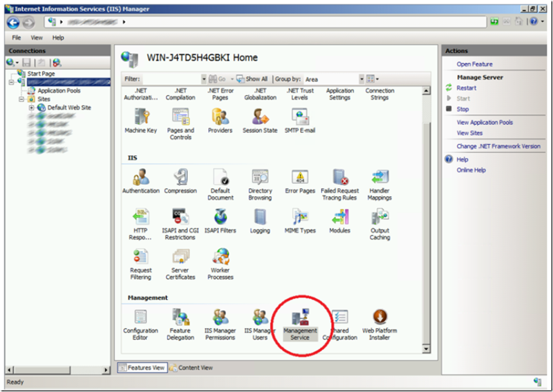
Task: Open the IIS Manager Users feature
Action: tap(260, 325)
